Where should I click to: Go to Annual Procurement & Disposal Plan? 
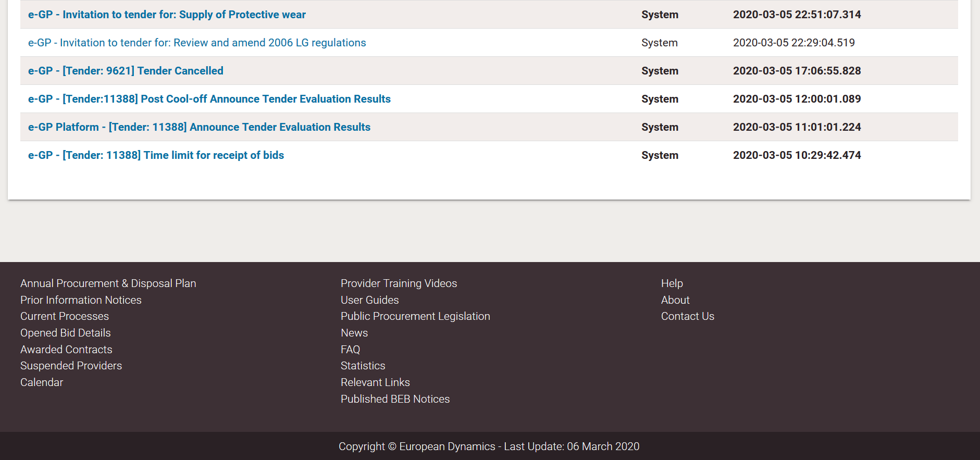(108, 283)
